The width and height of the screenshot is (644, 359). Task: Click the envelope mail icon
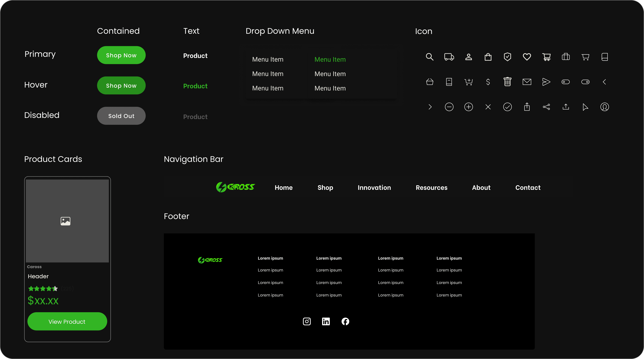(x=527, y=82)
